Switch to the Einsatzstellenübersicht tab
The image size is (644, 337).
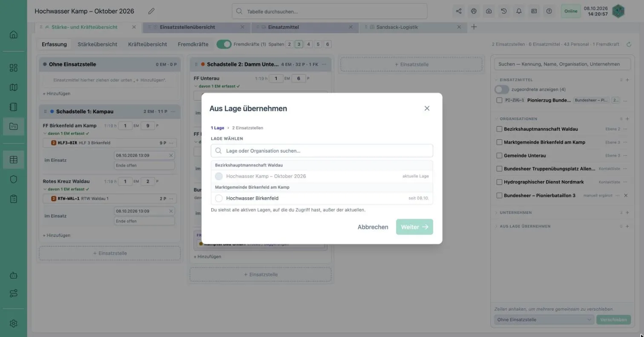point(187,27)
